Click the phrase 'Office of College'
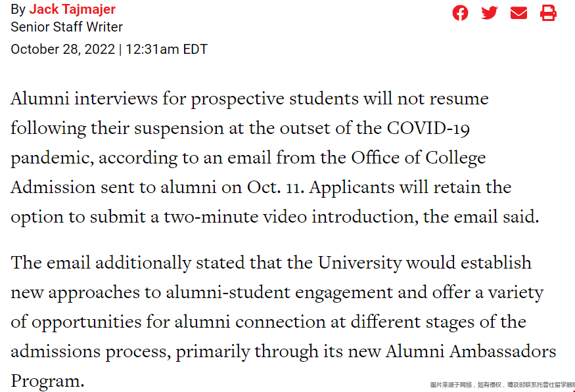 point(419,158)
